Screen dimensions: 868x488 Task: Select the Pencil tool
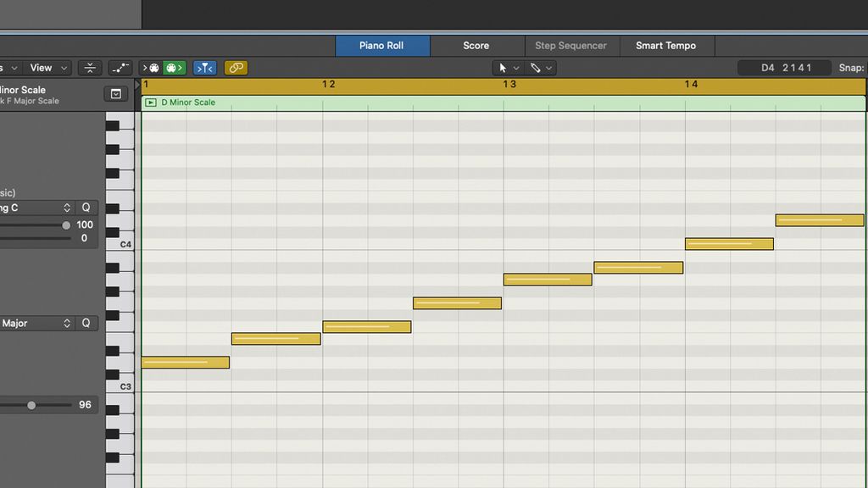[x=536, y=68]
